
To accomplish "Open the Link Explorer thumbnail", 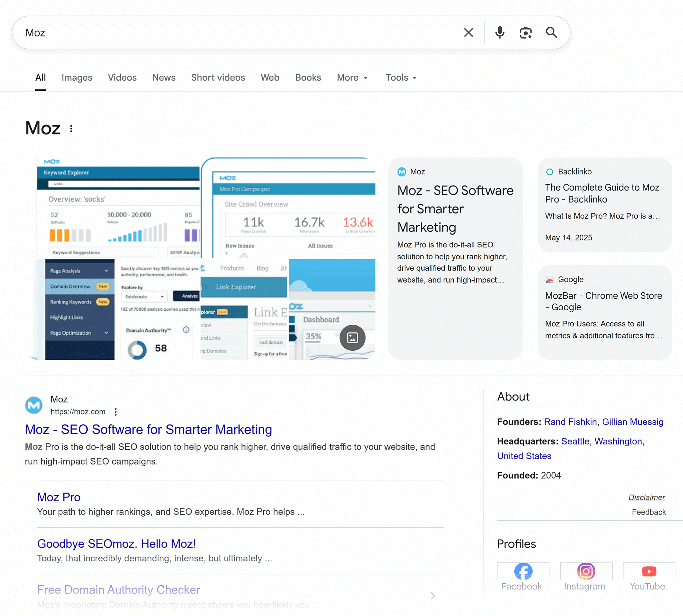I will [244, 309].
